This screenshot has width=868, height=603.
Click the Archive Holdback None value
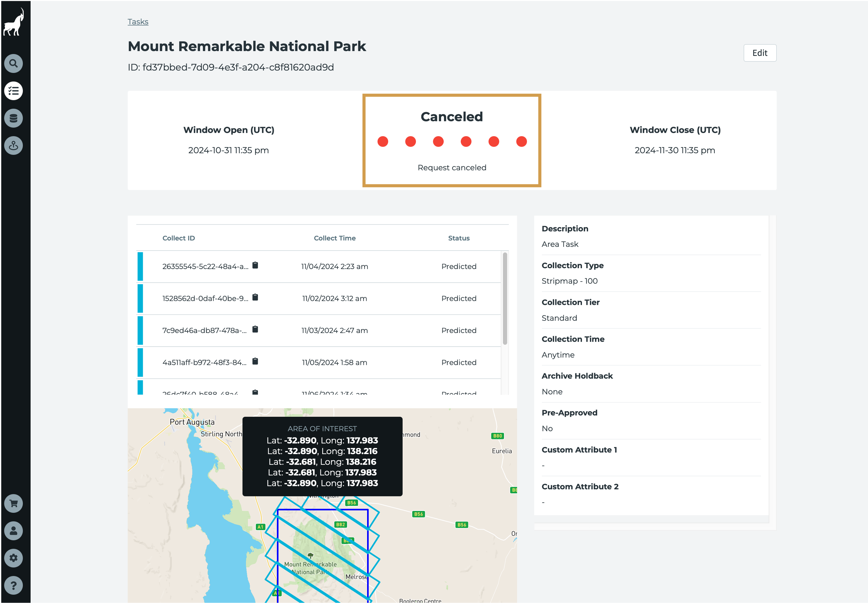tap(552, 392)
